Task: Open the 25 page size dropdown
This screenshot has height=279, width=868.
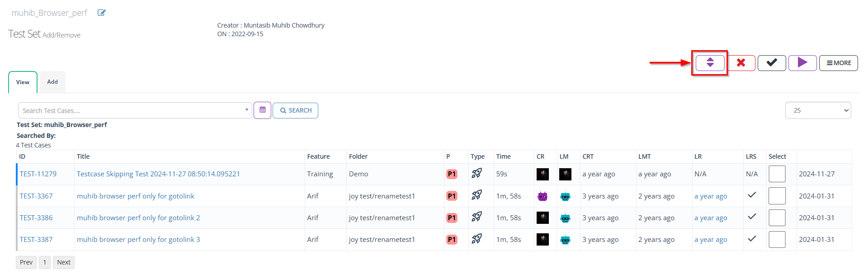Action: 818,110
